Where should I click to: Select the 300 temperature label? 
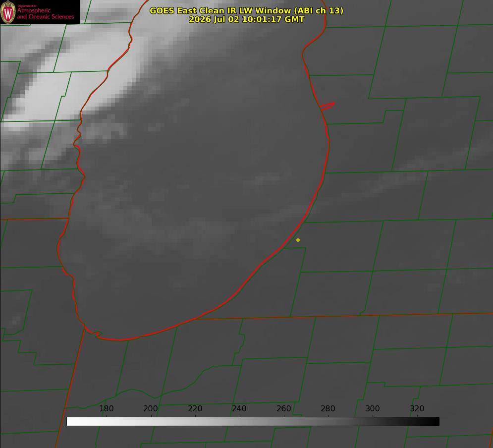pos(373,408)
